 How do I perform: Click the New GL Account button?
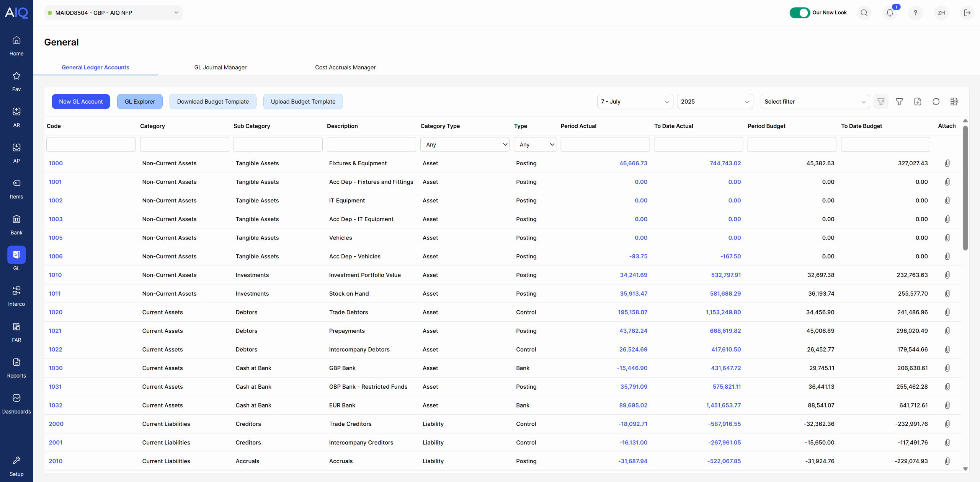point(81,102)
